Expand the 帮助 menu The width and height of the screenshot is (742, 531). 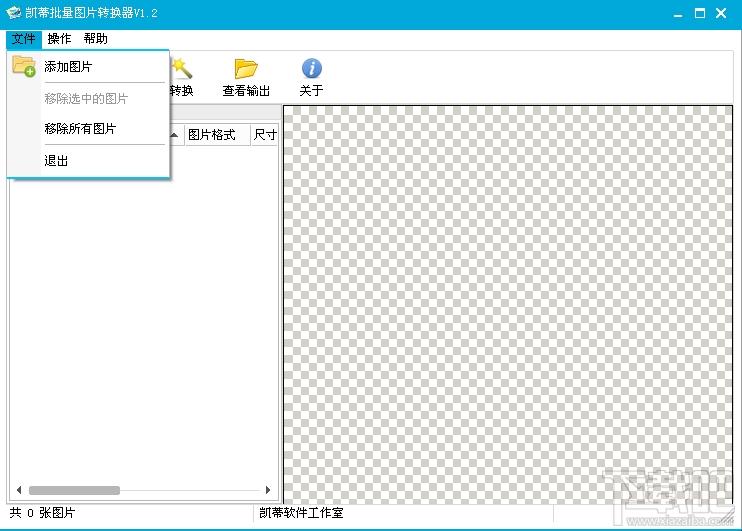(x=95, y=39)
